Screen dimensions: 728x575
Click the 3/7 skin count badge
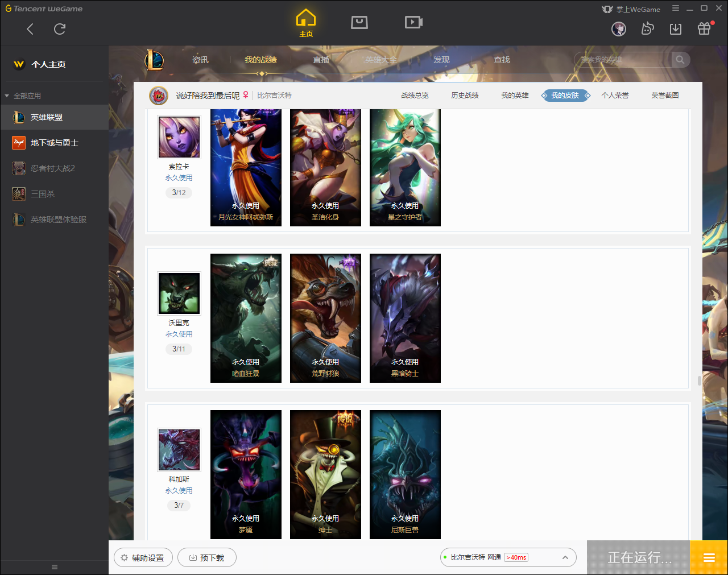(179, 506)
